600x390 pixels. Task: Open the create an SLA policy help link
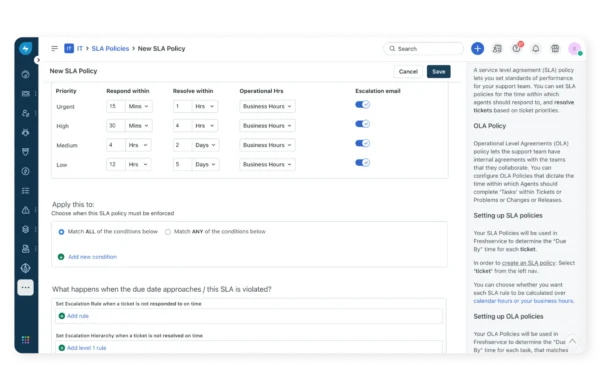tap(528, 263)
